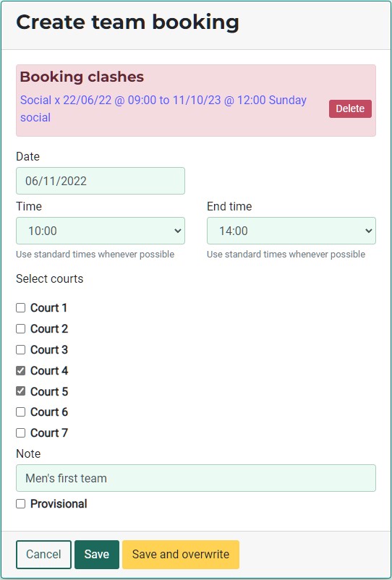Delete the clashing Sunday social booking

[350, 108]
